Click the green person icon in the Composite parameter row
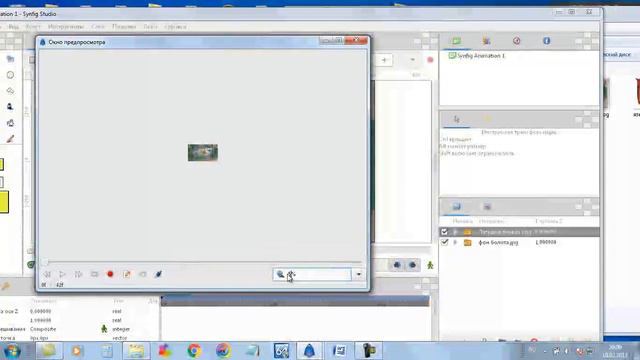640x360 pixels. [104, 329]
